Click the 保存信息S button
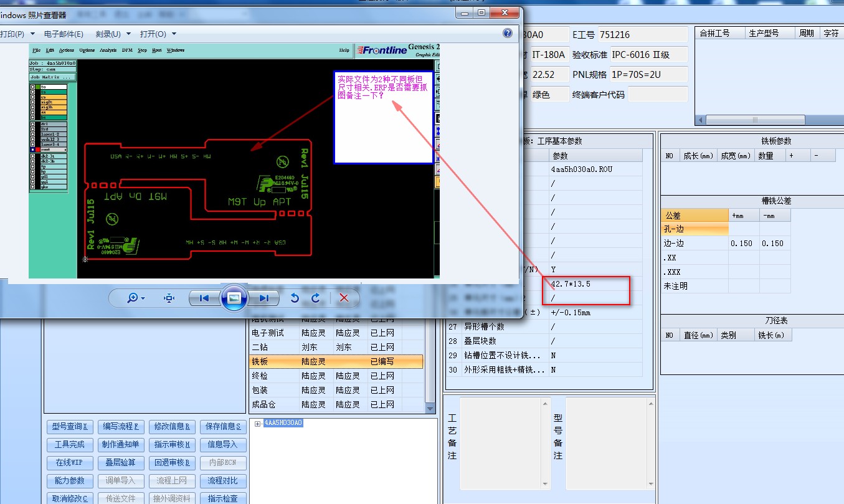This screenshot has height=504, width=844. pyautogui.click(x=224, y=427)
